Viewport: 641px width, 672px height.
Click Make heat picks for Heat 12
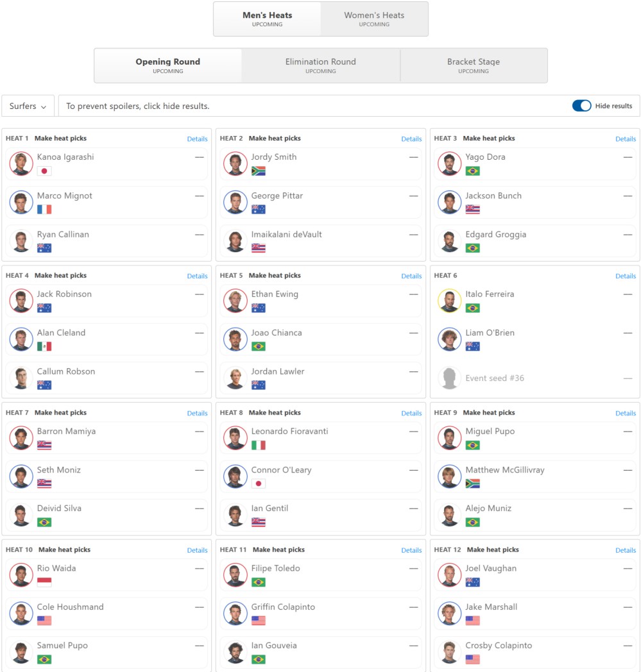pos(493,550)
